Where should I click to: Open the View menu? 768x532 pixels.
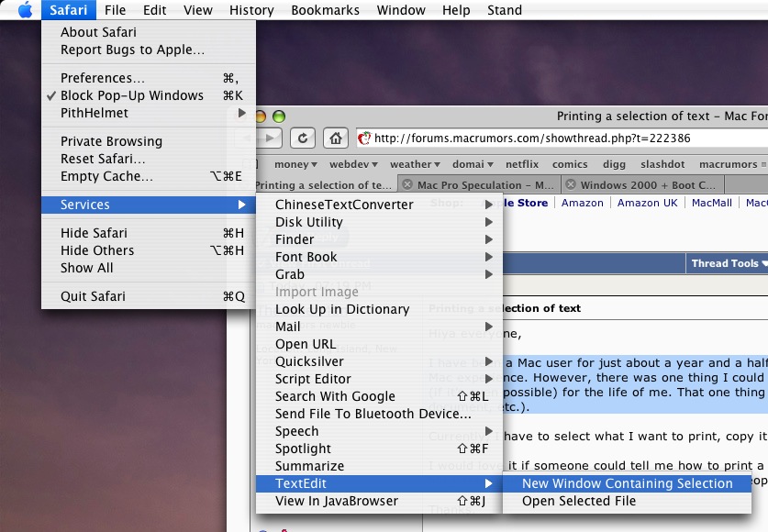198,10
